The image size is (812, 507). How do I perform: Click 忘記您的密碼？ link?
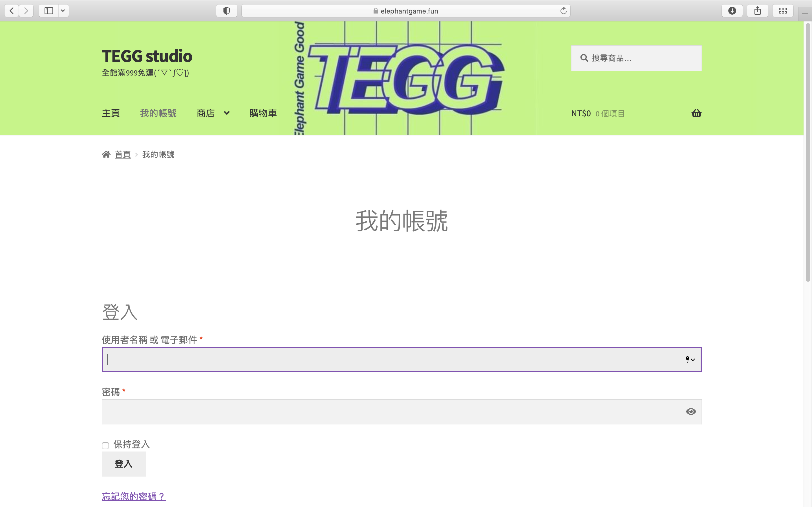[134, 496]
